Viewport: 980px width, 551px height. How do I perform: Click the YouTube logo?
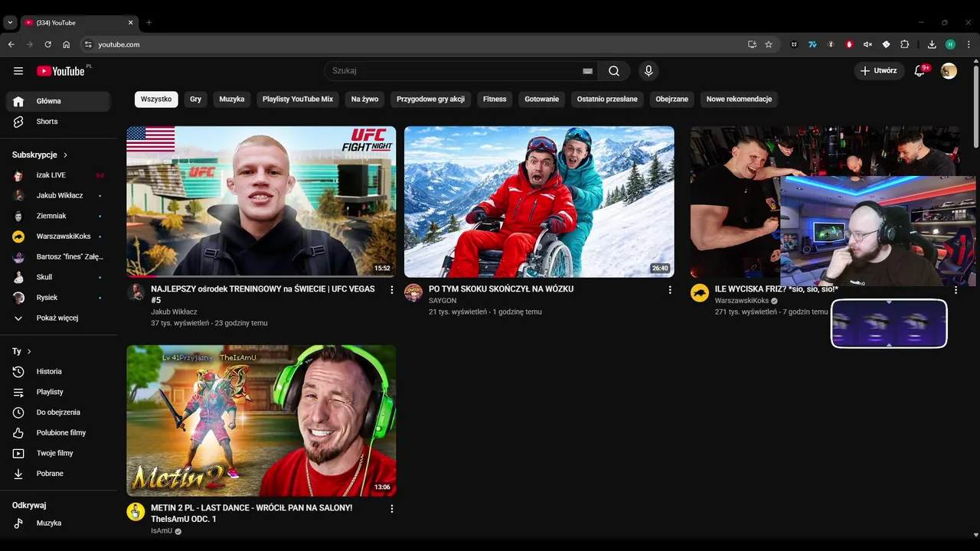(x=60, y=71)
